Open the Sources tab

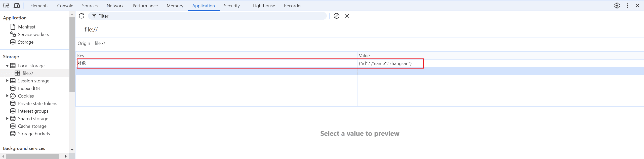pos(90,6)
